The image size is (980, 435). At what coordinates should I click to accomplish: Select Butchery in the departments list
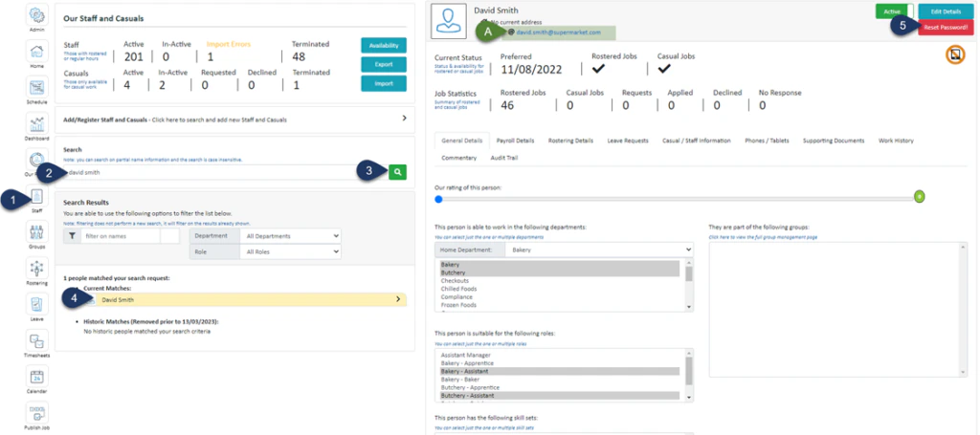pos(559,272)
